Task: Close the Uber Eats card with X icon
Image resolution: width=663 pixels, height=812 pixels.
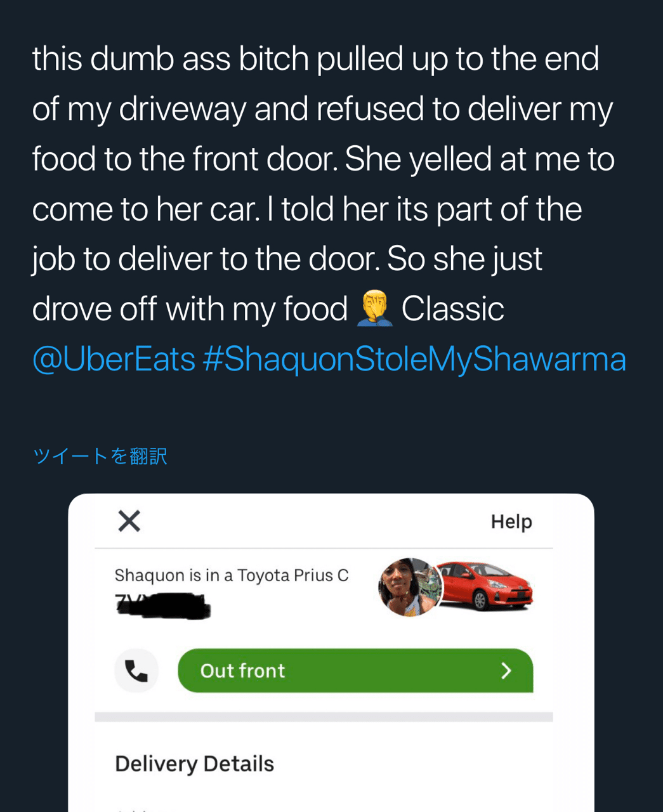Action: pos(129,521)
